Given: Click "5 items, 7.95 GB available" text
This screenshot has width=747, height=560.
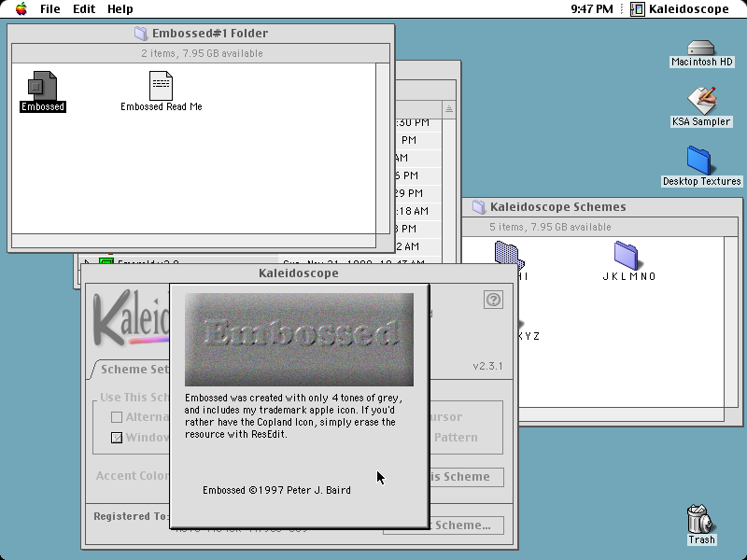Looking at the screenshot, I should 550,227.
